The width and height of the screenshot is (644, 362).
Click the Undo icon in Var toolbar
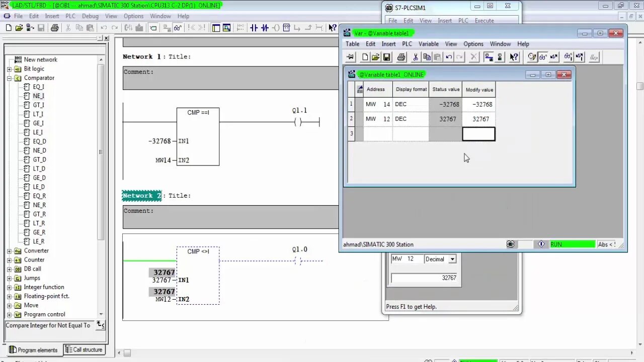pos(449,57)
